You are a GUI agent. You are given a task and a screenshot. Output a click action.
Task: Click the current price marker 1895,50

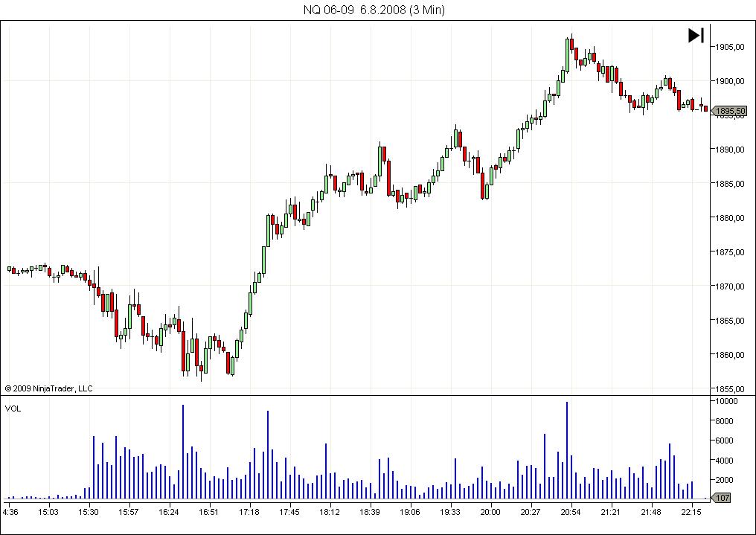(x=729, y=112)
